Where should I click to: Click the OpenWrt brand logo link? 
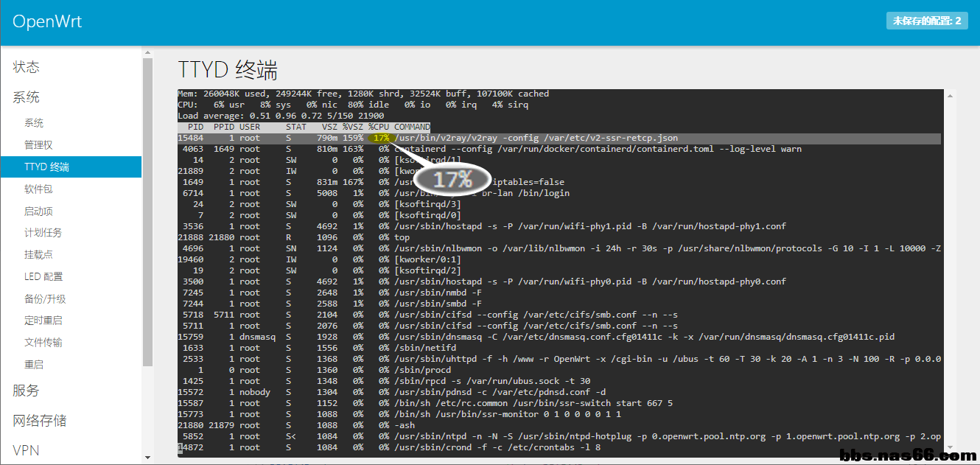(x=47, y=21)
